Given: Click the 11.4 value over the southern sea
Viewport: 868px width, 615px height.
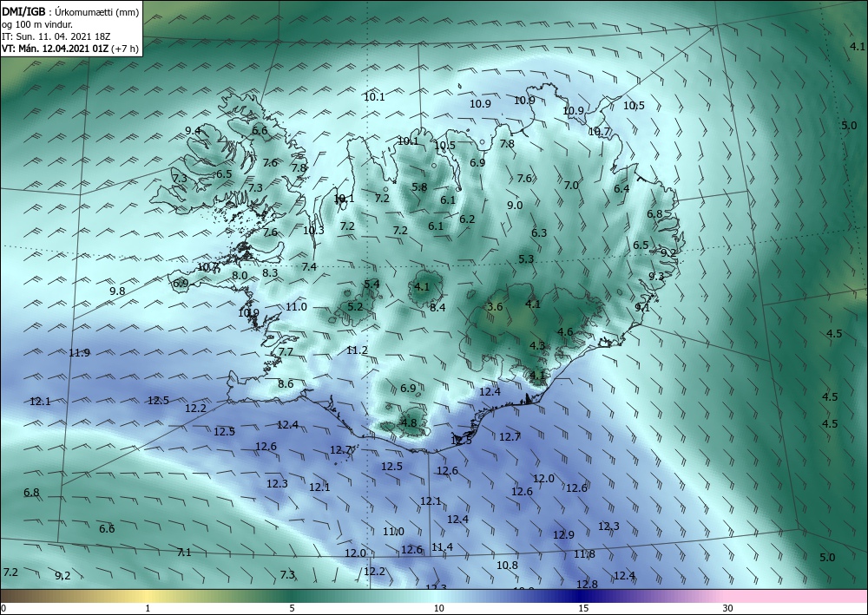Looking at the screenshot, I should (442, 547).
